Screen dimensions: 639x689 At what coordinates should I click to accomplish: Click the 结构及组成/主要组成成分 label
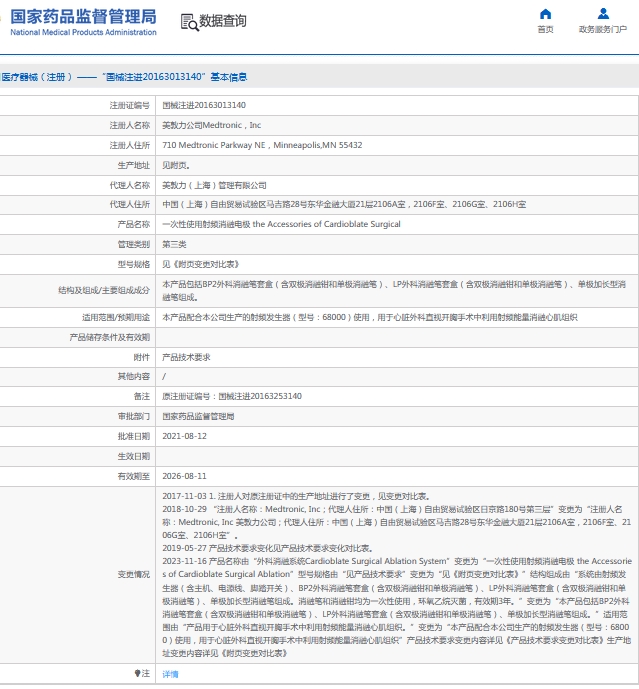(x=104, y=291)
